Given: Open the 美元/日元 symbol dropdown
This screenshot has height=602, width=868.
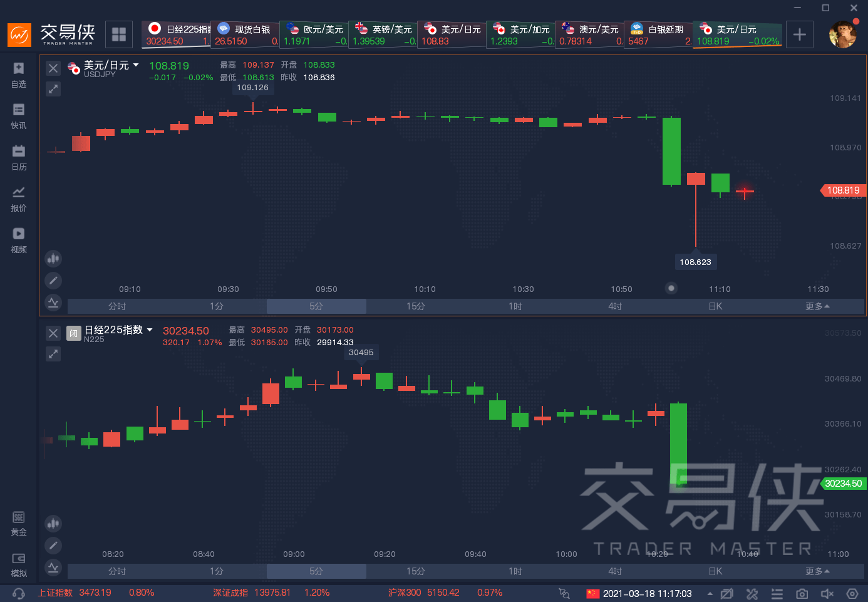Looking at the screenshot, I should coord(136,65).
